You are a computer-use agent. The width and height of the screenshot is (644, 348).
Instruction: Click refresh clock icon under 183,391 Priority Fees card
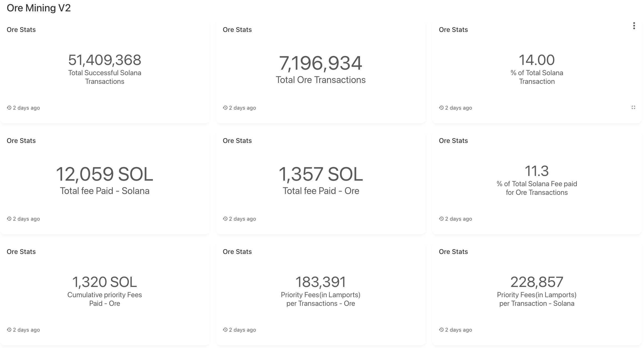click(225, 330)
